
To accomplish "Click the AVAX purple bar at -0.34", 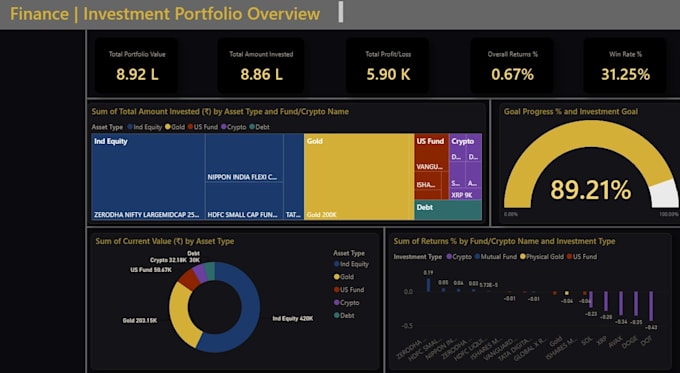I will (621, 304).
